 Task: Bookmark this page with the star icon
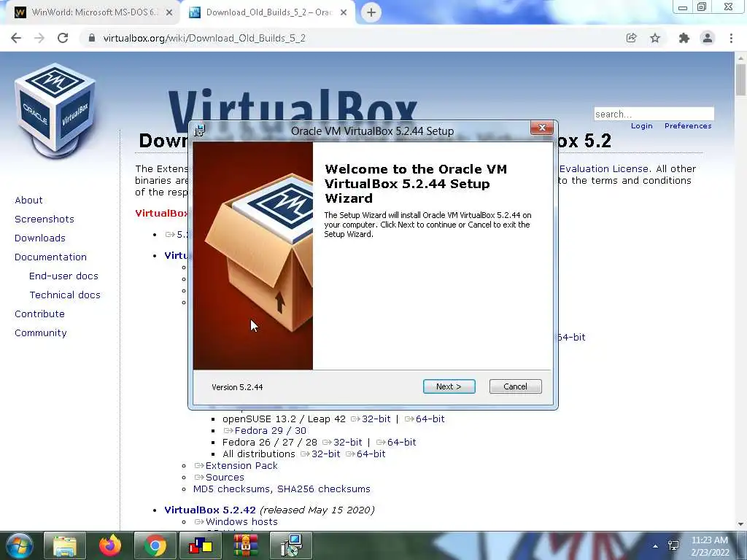click(x=655, y=38)
